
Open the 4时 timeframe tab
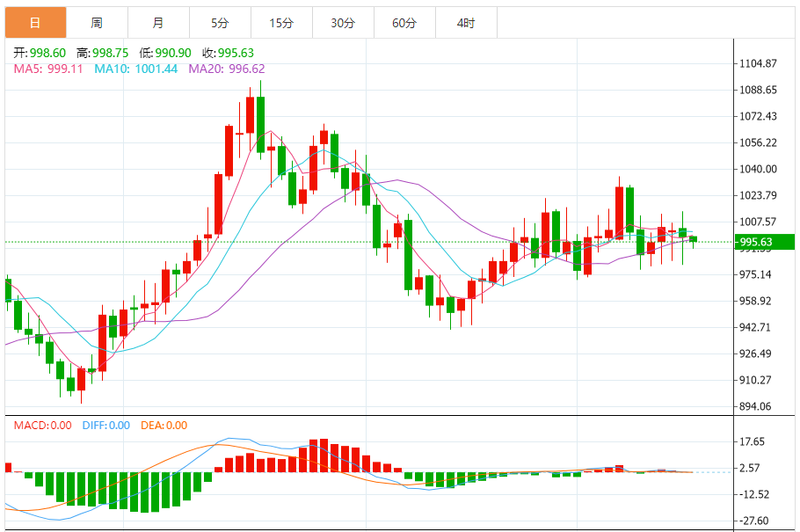coord(466,23)
